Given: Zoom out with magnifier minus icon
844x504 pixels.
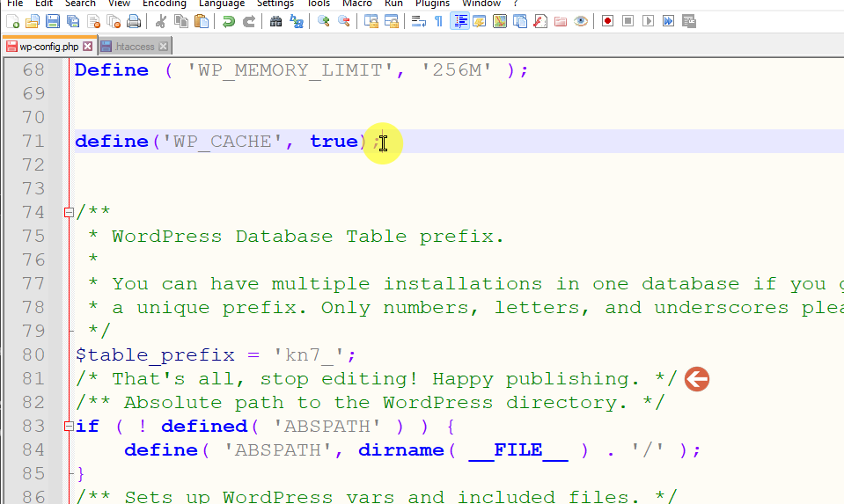Looking at the screenshot, I should [343, 21].
